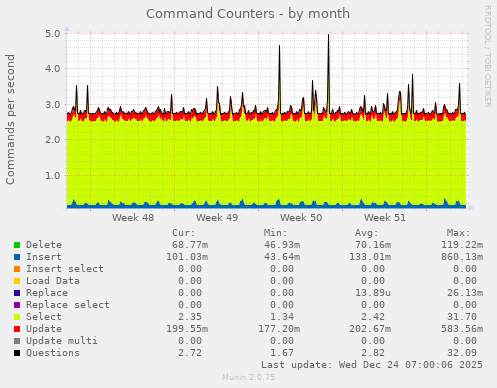Screen dimensions: 497x388
Task: Click the 'Insert select' legend label
Action: click(x=65, y=269)
